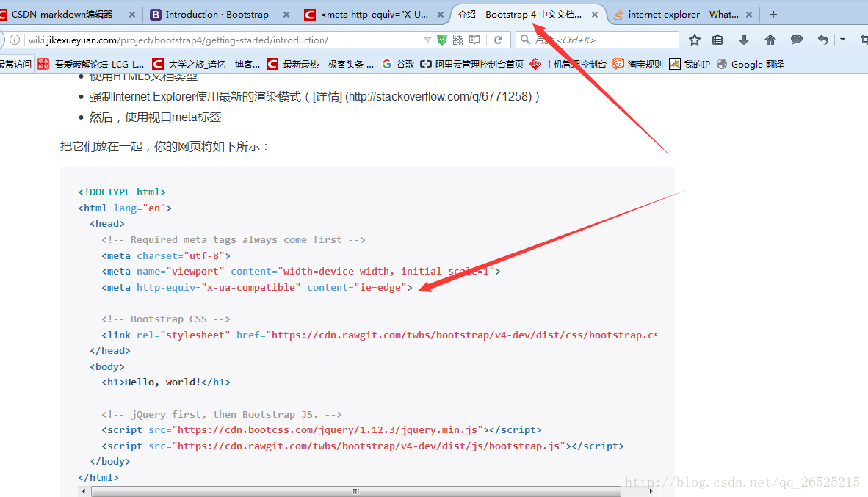This screenshot has height=497, width=868.
Task: Click the 主机管理控制台 favicon
Action: tap(535, 64)
